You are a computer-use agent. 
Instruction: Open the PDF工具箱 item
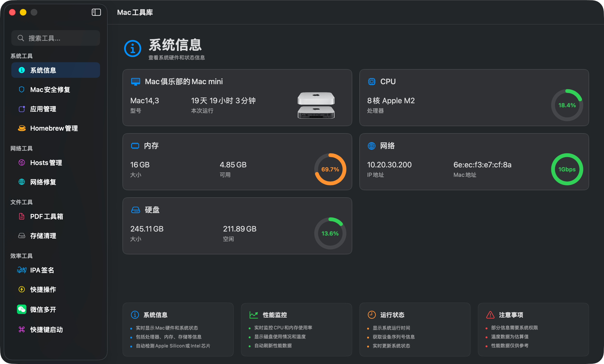point(46,216)
